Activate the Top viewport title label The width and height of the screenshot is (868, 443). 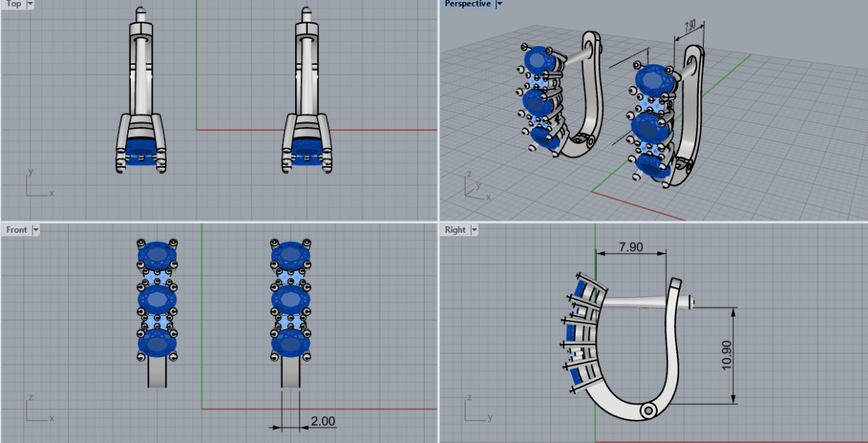tap(14, 4)
